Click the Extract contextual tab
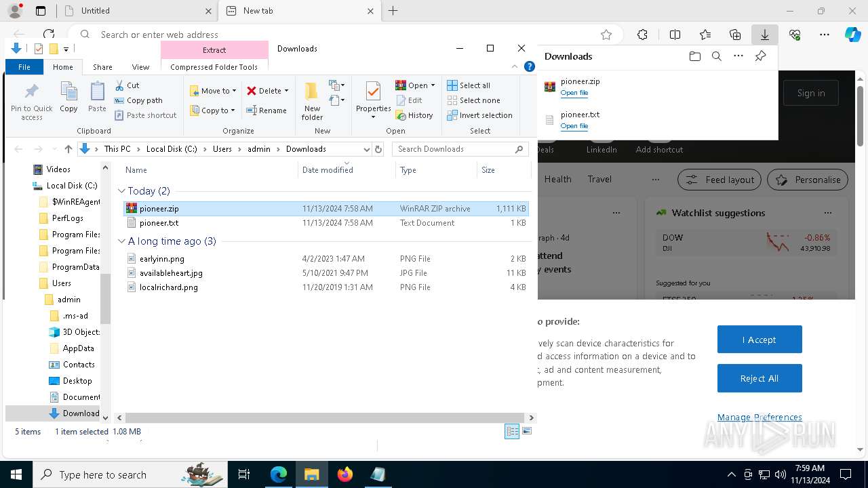868x488 pixels. pos(214,50)
